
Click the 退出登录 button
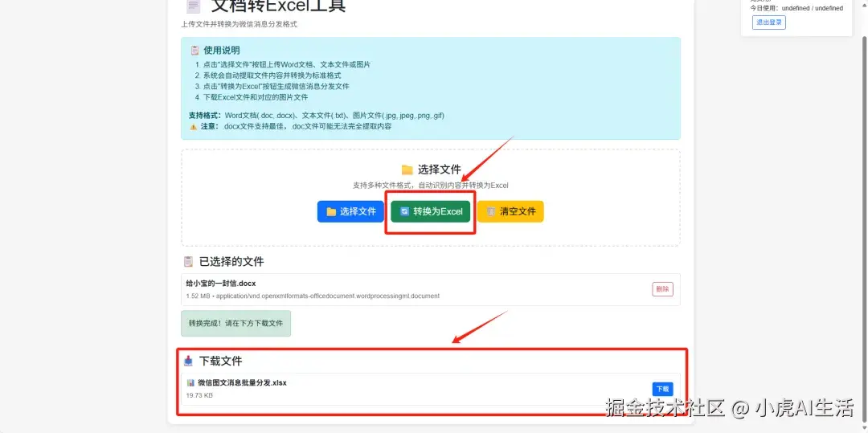tap(769, 22)
